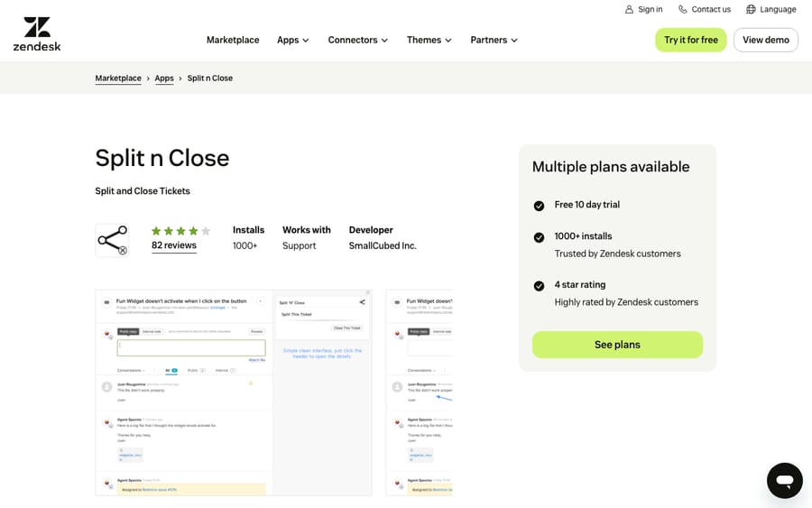Click Split n Close in the breadcrumb
The width and height of the screenshot is (812, 508).
209,79
